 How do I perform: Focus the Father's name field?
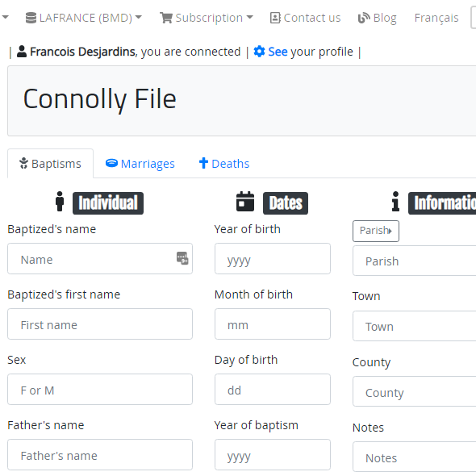pyautogui.click(x=100, y=454)
